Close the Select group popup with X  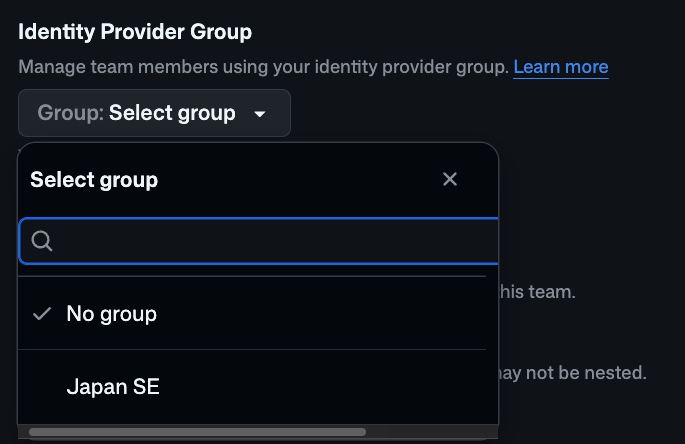450,179
